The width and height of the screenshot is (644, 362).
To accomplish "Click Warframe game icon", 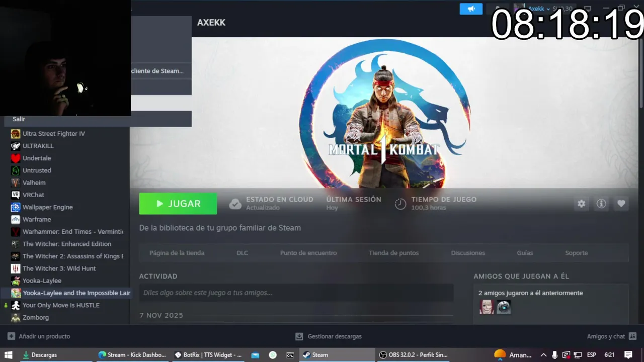I will pos(16,219).
